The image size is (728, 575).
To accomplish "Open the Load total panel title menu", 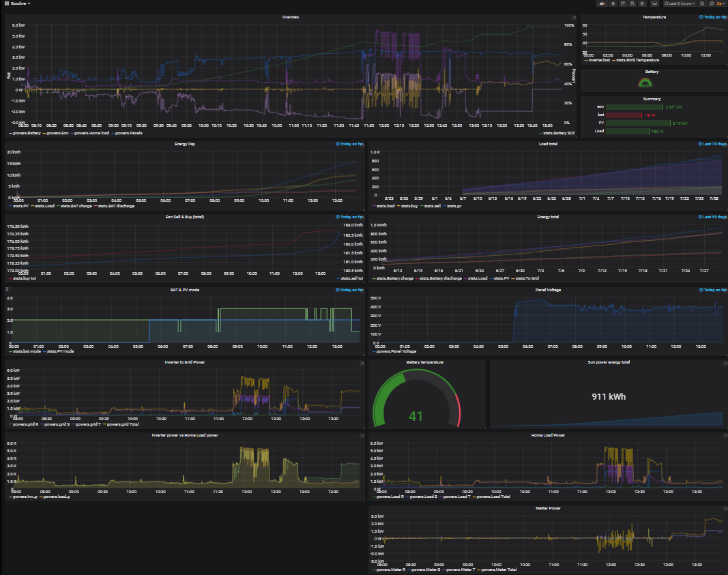I will [x=548, y=144].
